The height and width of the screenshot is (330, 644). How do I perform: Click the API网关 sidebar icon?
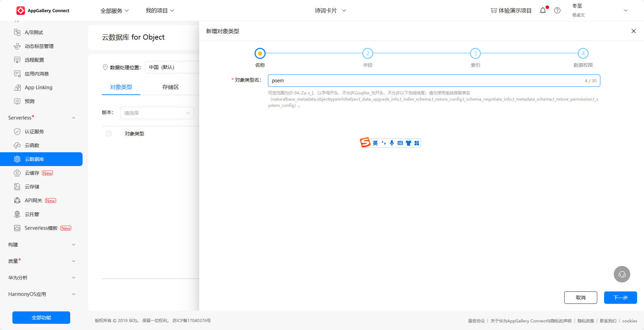17,200
